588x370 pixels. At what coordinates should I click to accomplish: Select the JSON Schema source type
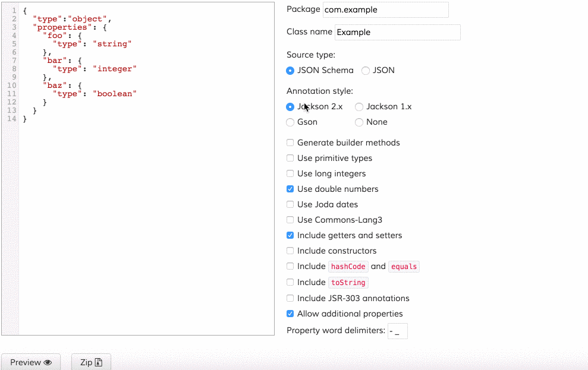click(x=290, y=71)
